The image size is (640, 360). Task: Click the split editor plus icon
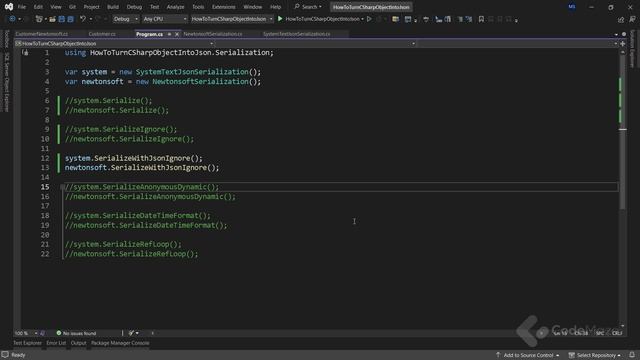(x=623, y=43)
